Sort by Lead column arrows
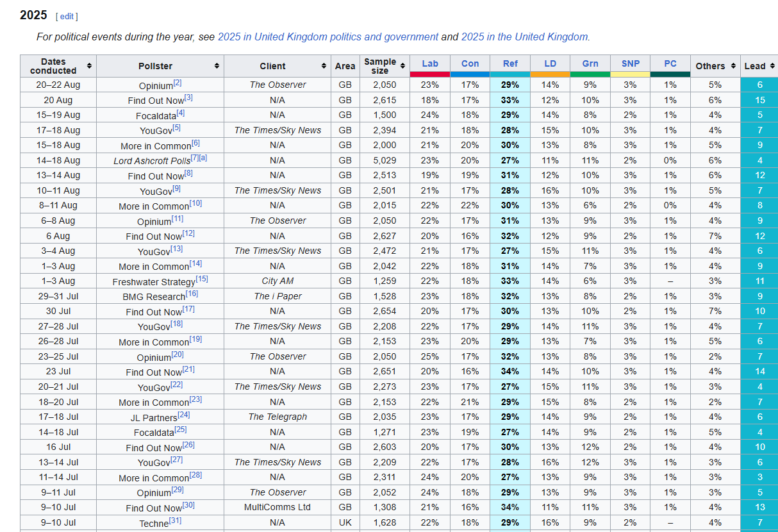This screenshot has height=532, width=778. tap(772, 66)
